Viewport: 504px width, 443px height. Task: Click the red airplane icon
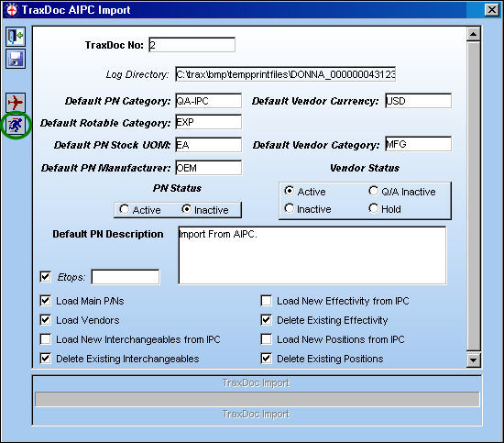pyautogui.click(x=15, y=103)
